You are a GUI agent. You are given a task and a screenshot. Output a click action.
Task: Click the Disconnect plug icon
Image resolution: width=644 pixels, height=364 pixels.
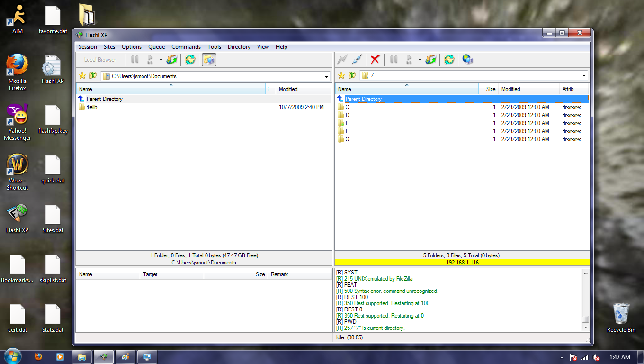click(358, 60)
